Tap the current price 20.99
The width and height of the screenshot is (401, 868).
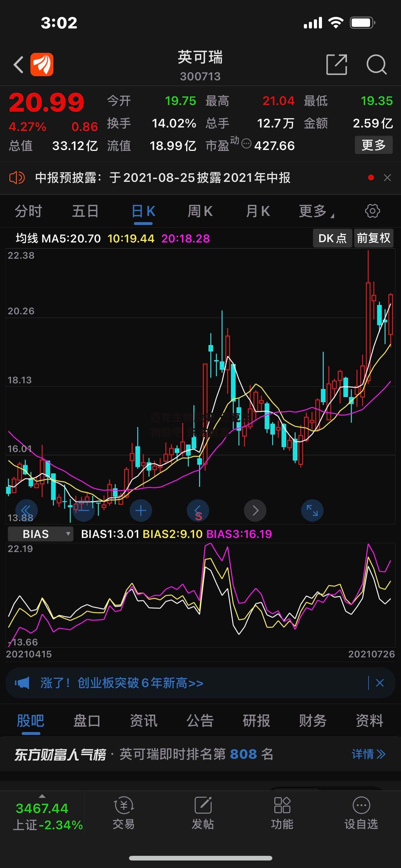coord(47,102)
